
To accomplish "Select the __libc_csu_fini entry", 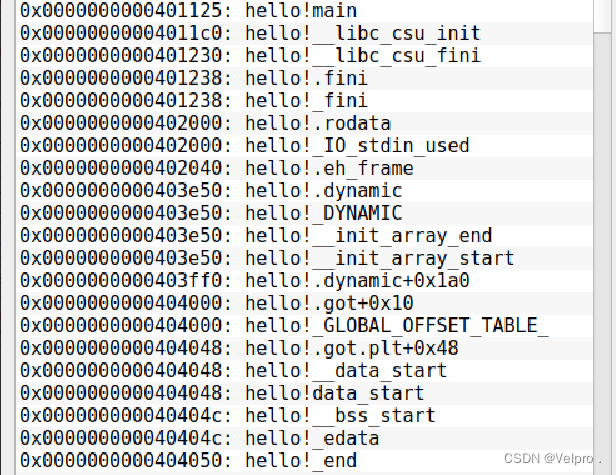I will pyautogui.click(x=304, y=56).
